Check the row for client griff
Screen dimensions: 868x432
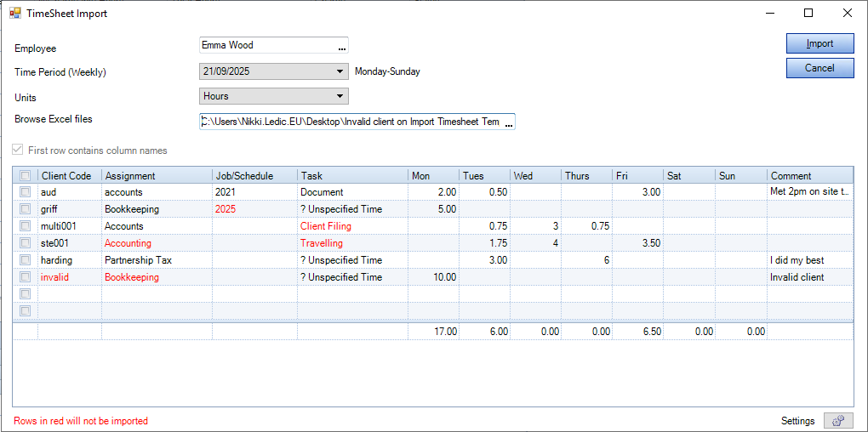click(25, 209)
